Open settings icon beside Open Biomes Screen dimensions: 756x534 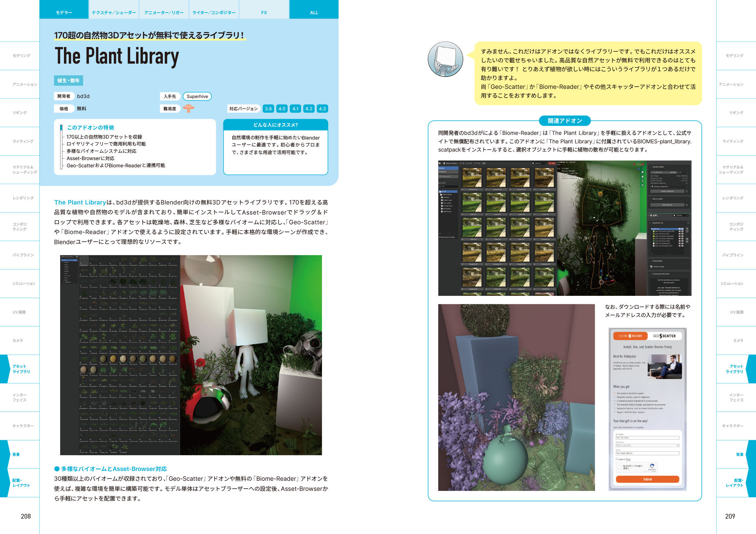click(687, 205)
